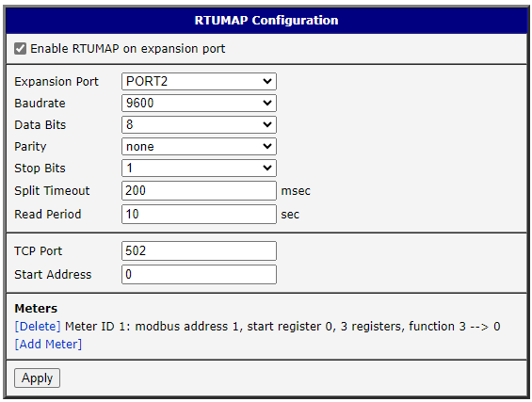Click the Start Address label
Screen dimensions: 532x402
53,275
